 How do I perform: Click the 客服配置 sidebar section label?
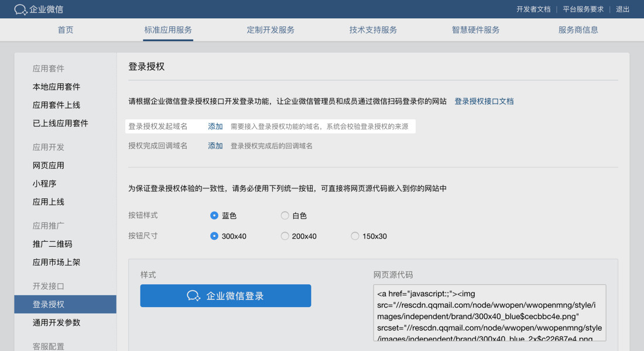49,346
